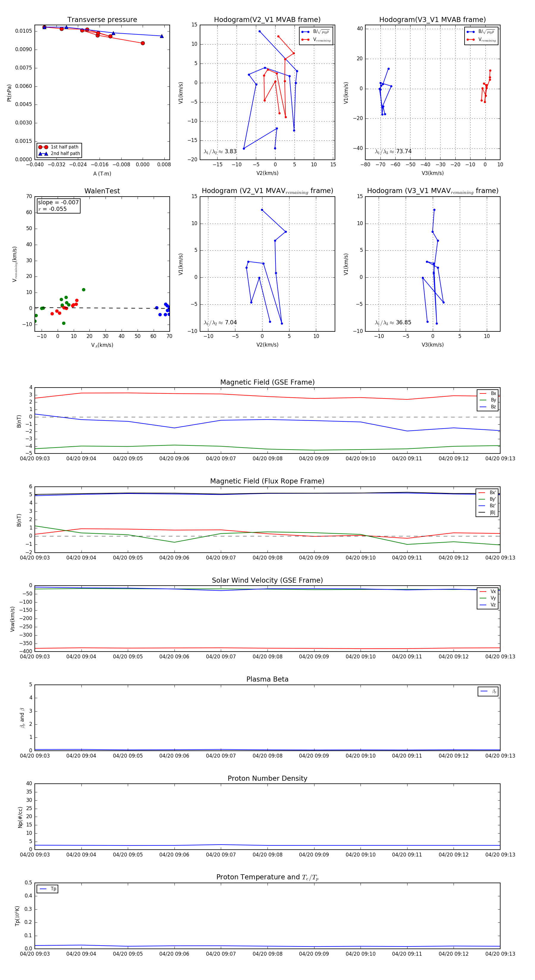Image resolution: width=535 pixels, height=980 pixels.
Task: Click the "slope = -0.007" annotation
Action: click(x=58, y=203)
